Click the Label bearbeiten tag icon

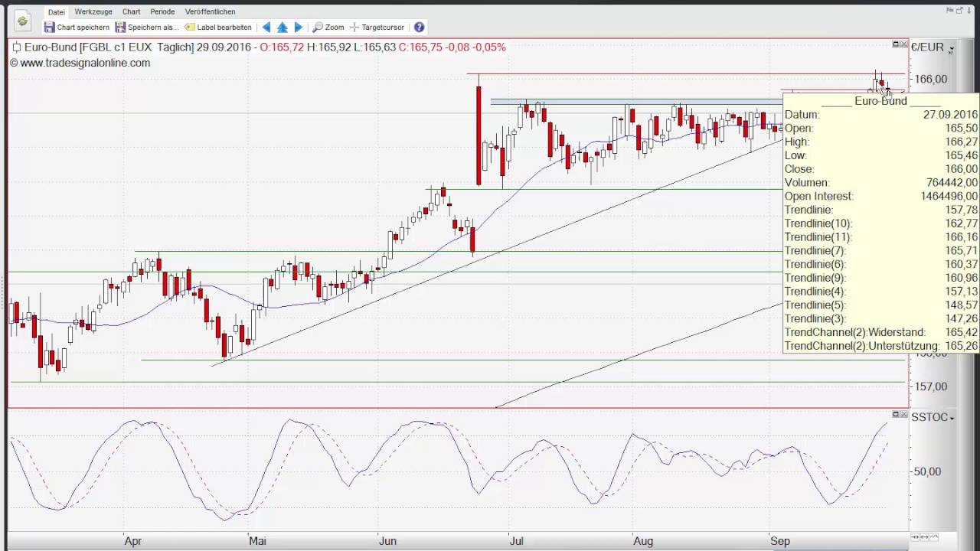[x=190, y=28]
